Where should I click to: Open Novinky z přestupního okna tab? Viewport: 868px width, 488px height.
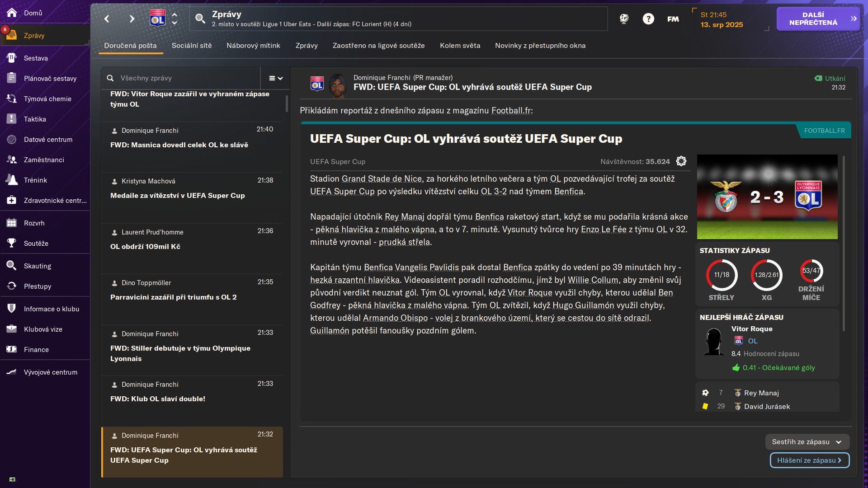click(x=540, y=46)
